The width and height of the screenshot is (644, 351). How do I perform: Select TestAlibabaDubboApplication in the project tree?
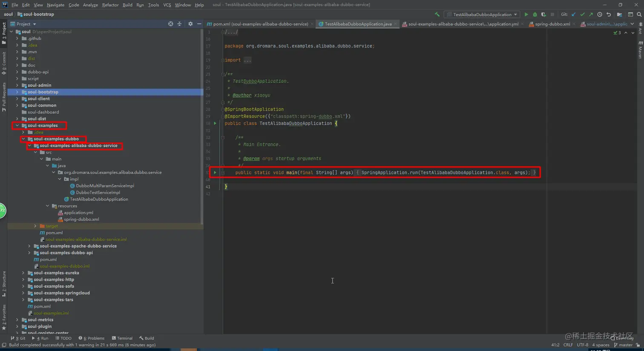coord(99,199)
